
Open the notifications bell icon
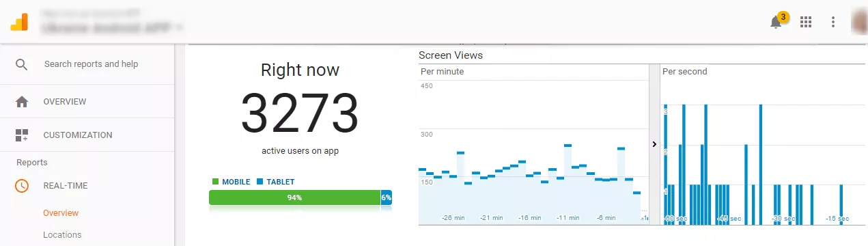pyautogui.click(x=776, y=22)
